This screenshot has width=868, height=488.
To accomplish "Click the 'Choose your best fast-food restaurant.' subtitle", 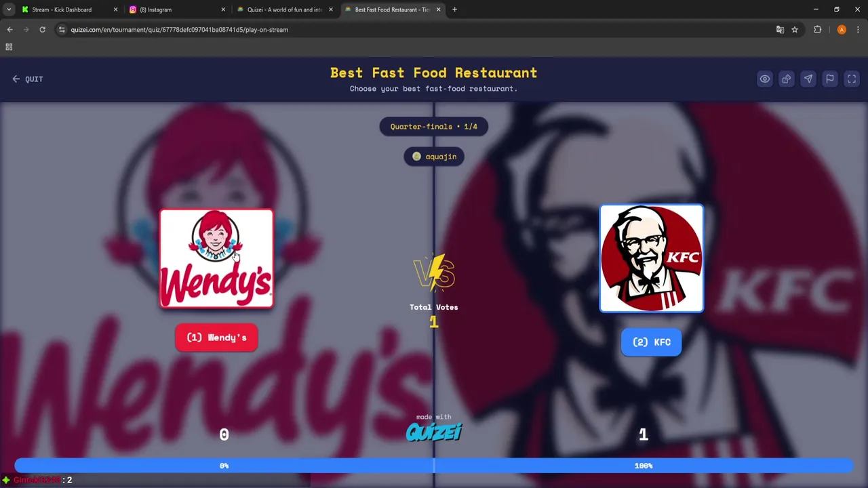I will click(434, 89).
